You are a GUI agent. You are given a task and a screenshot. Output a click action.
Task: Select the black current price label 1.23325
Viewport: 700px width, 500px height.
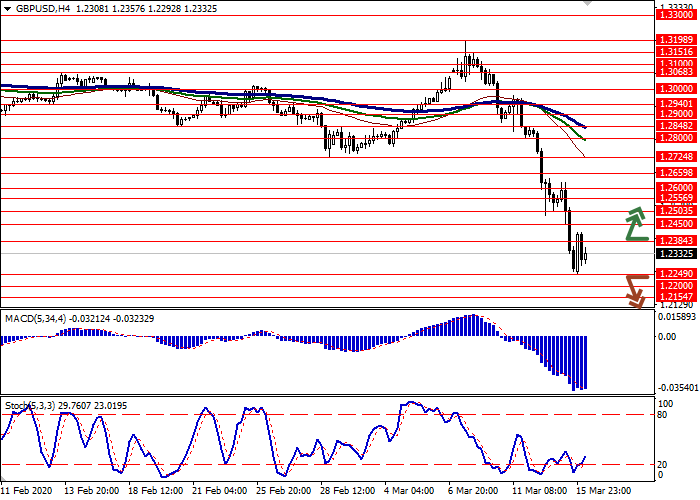pyautogui.click(x=671, y=254)
